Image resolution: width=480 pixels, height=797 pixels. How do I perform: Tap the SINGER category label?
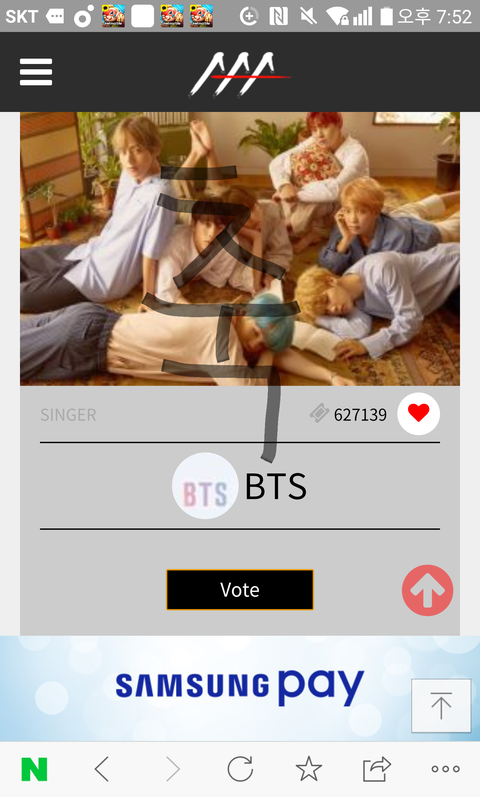[68, 415]
